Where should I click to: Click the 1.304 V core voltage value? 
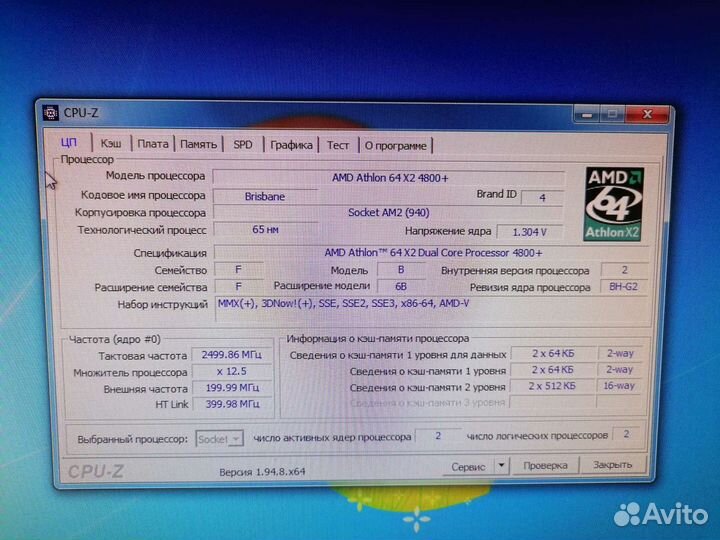530,232
